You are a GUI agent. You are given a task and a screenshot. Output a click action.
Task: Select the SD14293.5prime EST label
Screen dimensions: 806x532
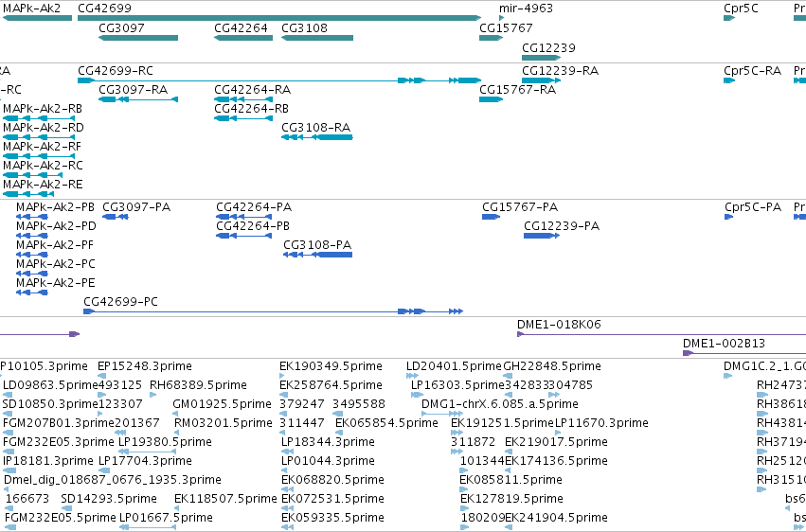point(109,499)
